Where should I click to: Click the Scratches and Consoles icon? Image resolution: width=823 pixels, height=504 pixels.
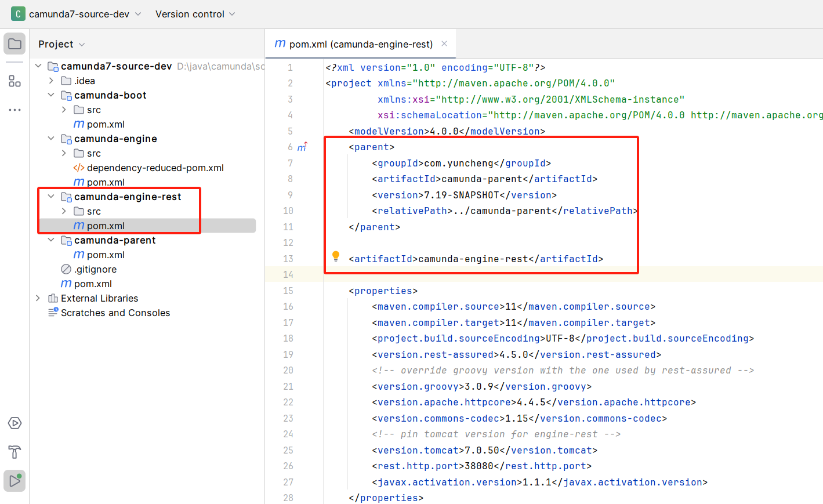pyautogui.click(x=53, y=313)
